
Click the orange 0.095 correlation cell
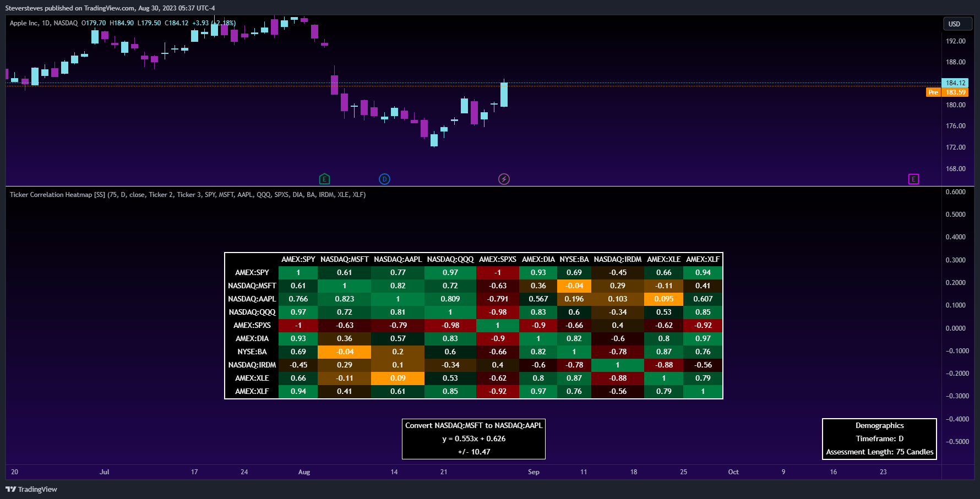click(664, 299)
